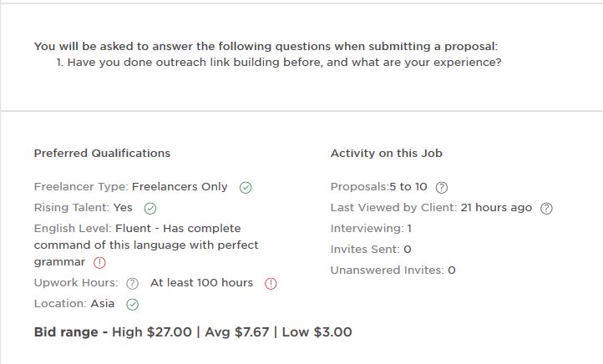Click the Activity on this Job heading
The height and width of the screenshot is (364, 603).
click(x=386, y=154)
